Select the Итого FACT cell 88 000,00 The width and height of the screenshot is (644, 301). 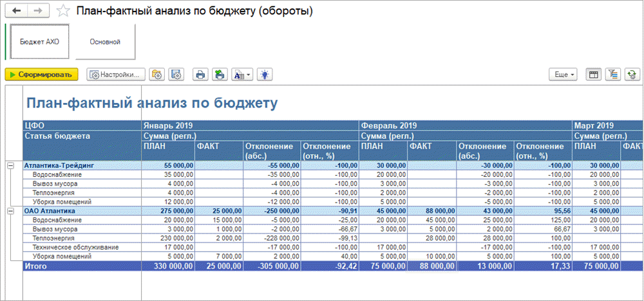(x=431, y=266)
